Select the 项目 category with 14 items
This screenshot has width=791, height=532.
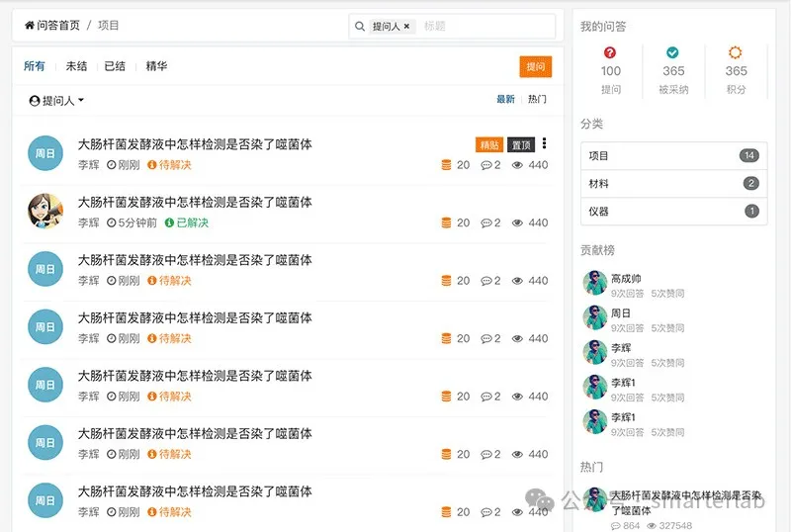click(x=674, y=156)
